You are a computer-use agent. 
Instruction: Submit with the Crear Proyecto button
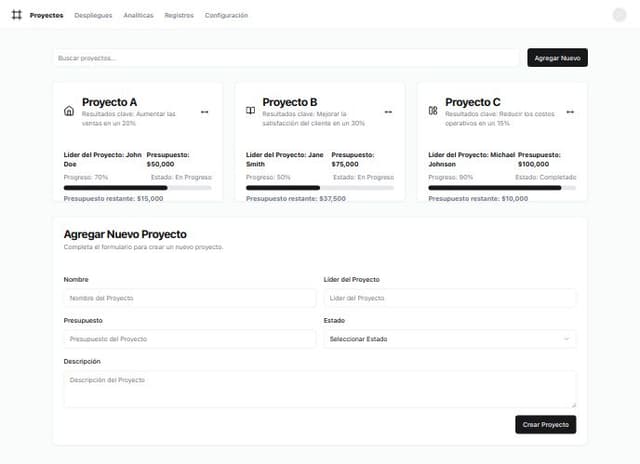pyautogui.click(x=546, y=425)
